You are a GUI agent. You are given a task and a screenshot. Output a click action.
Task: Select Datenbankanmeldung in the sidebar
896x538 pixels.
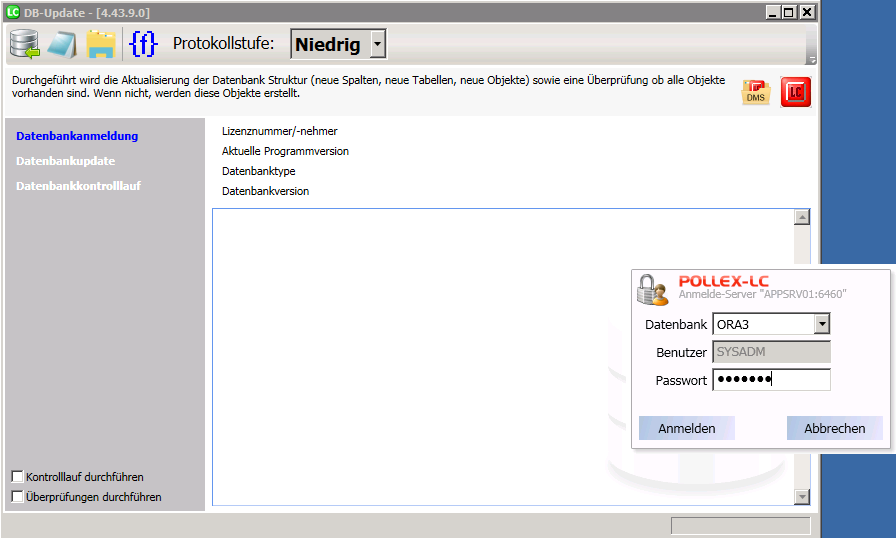click(x=77, y=136)
